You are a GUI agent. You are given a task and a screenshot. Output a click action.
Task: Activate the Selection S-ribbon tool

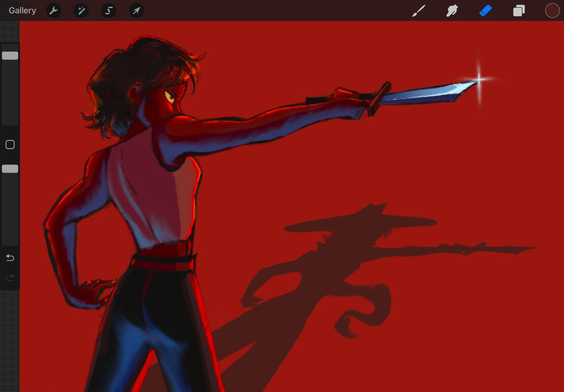tap(109, 11)
